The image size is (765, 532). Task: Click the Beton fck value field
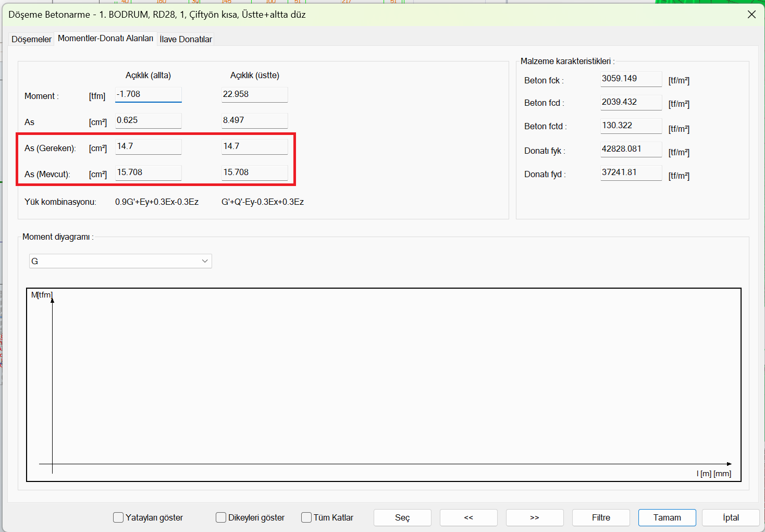(631, 79)
